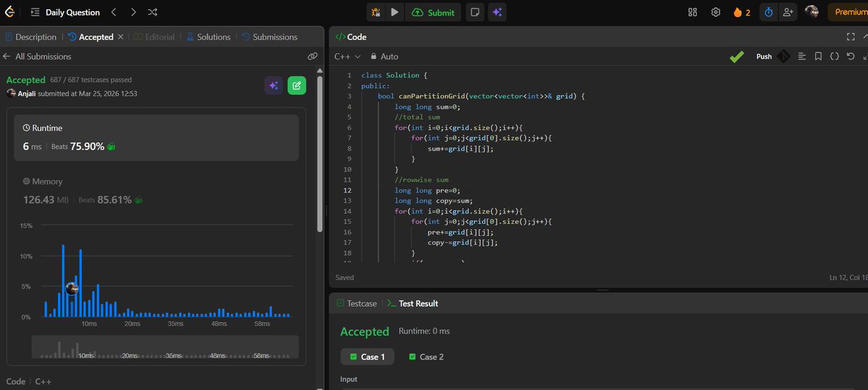
Task: Click the streak flame counter
Action: tap(741, 12)
